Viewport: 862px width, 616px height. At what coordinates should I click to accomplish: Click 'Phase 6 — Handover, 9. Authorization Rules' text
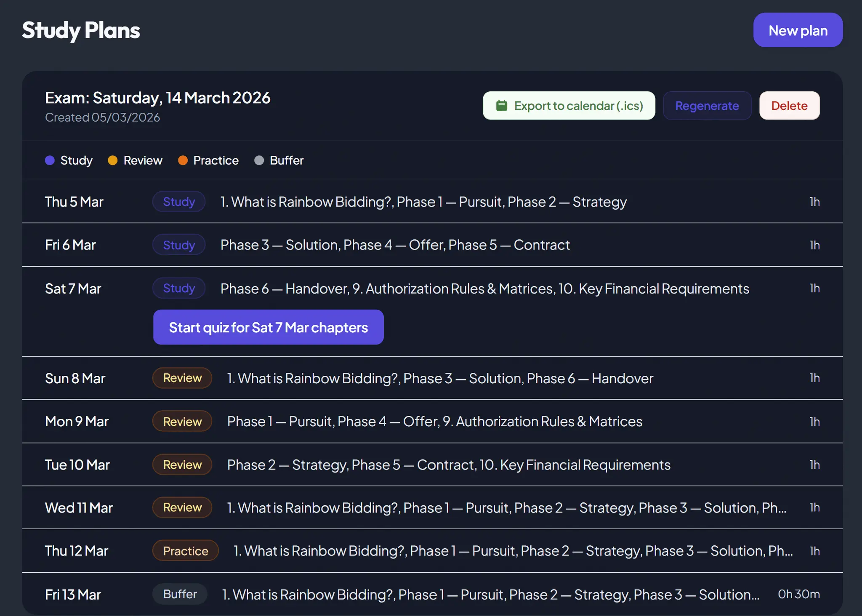(485, 289)
